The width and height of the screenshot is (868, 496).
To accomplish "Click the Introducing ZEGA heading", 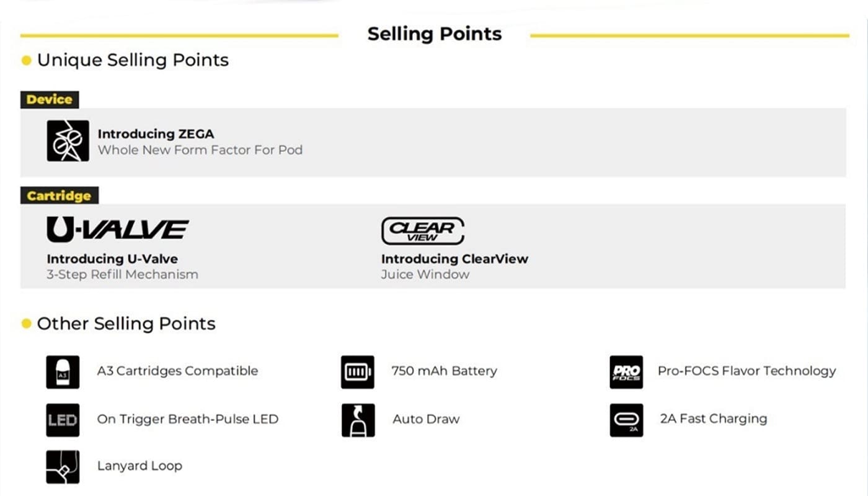I will pyautogui.click(x=156, y=134).
